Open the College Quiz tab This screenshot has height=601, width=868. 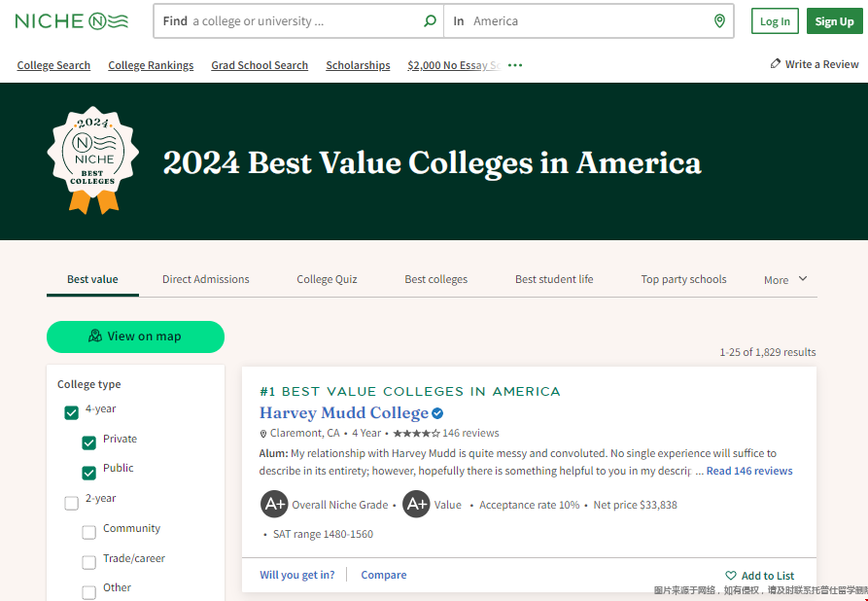327,279
